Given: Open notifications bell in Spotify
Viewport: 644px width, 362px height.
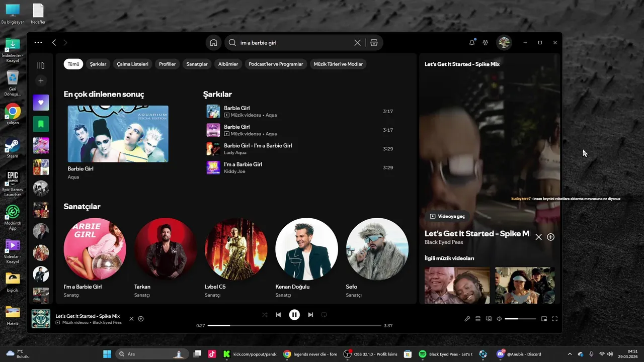Looking at the screenshot, I should (x=472, y=43).
